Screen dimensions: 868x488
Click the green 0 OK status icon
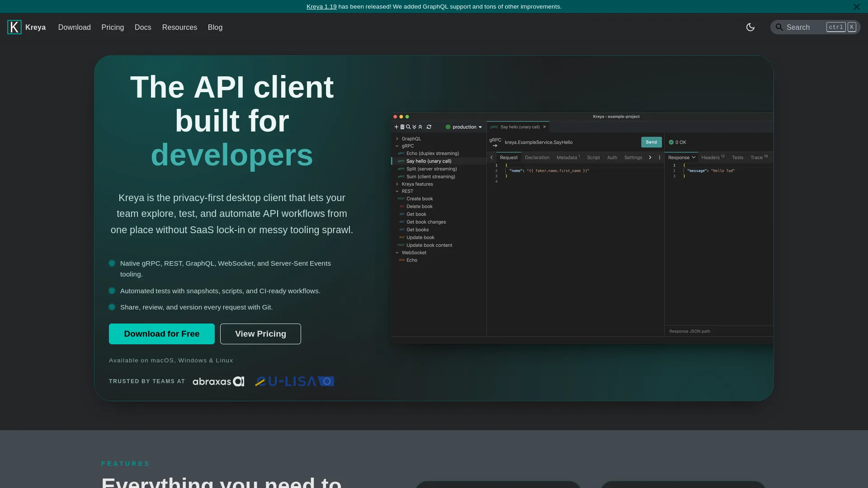pyautogui.click(x=671, y=142)
